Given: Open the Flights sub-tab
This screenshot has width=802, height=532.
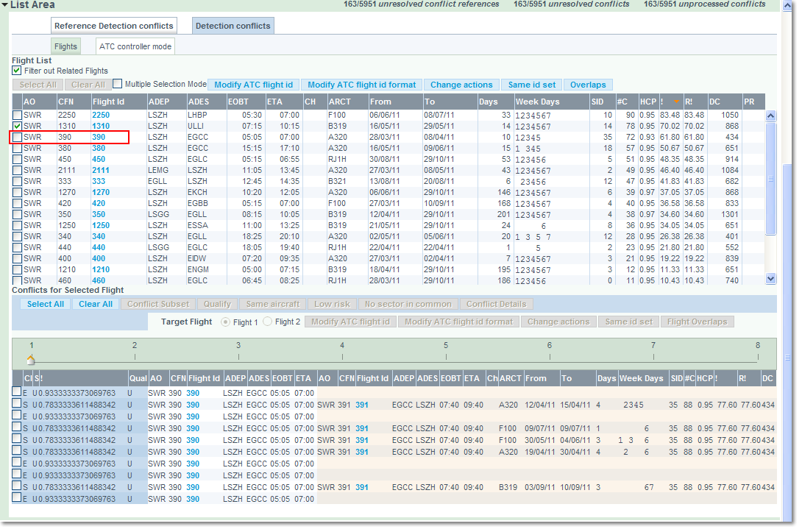Looking at the screenshot, I should coord(65,46).
